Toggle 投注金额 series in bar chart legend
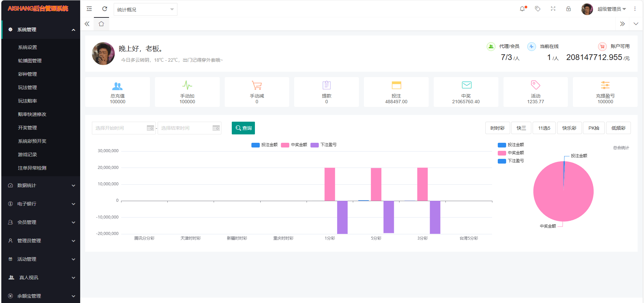 pos(265,145)
